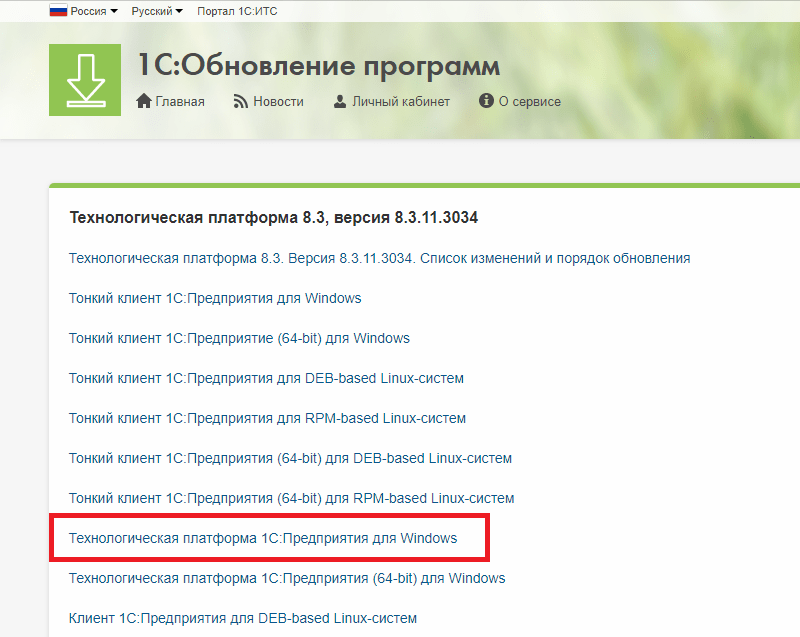Open the Портал 1С:ИТС link
800x637 pixels.
click(x=237, y=11)
